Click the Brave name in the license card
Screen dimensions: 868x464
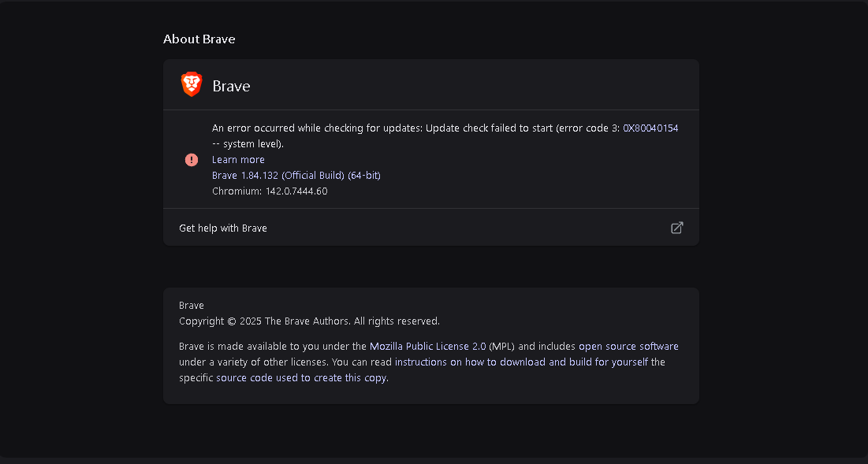click(x=192, y=305)
